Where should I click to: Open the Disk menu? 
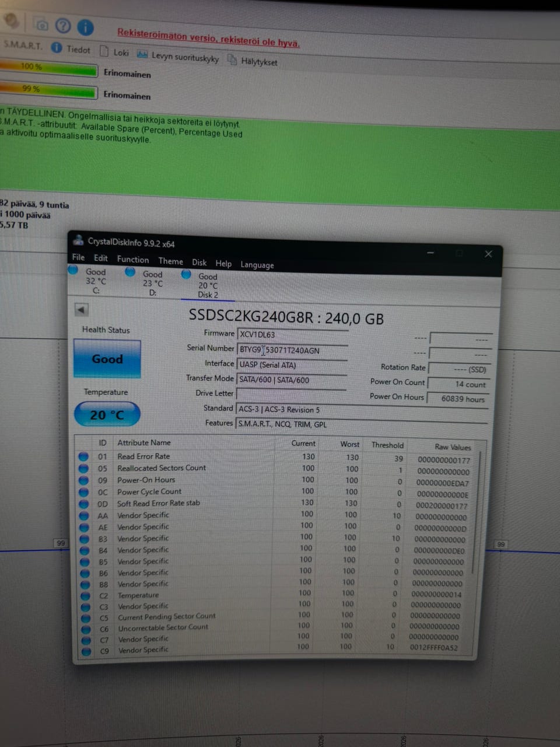click(199, 263)
